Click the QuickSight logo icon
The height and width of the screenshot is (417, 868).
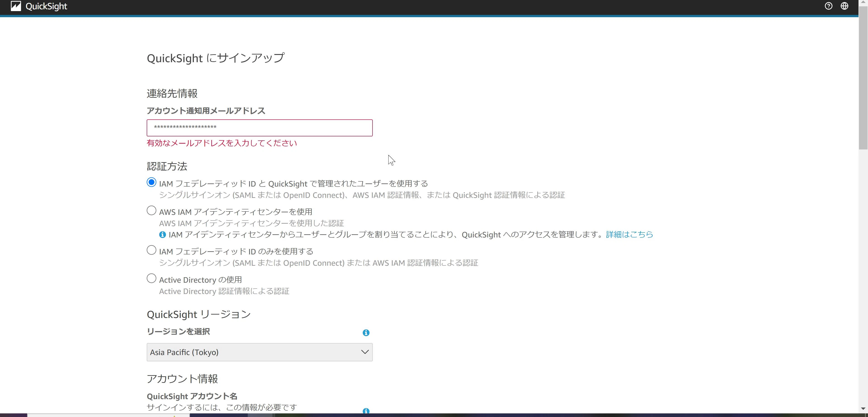[x=16, y=6]
